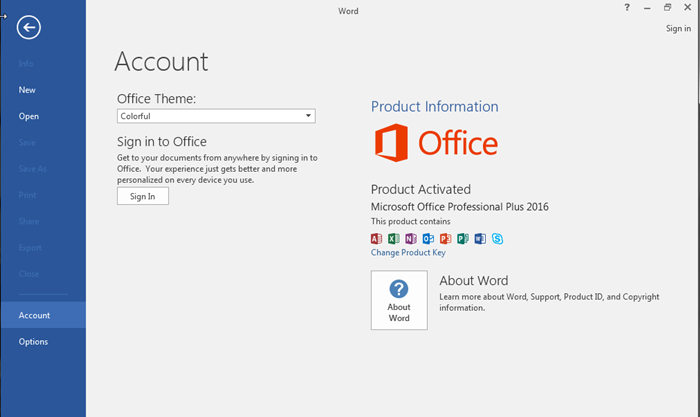The height and width of the screenshot is (417, 700).
Task: Select Open in the backstage sidebar
Action: [x=28, y=116]
